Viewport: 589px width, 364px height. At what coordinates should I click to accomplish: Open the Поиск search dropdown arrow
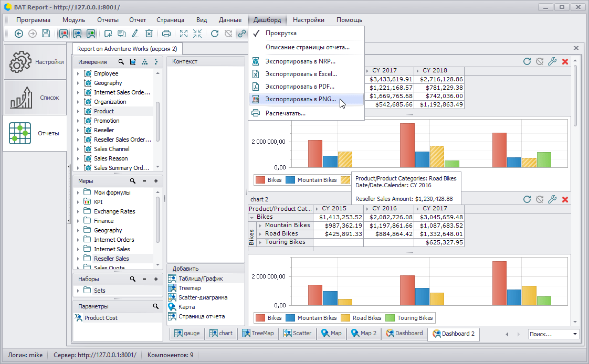pos(575,334)
